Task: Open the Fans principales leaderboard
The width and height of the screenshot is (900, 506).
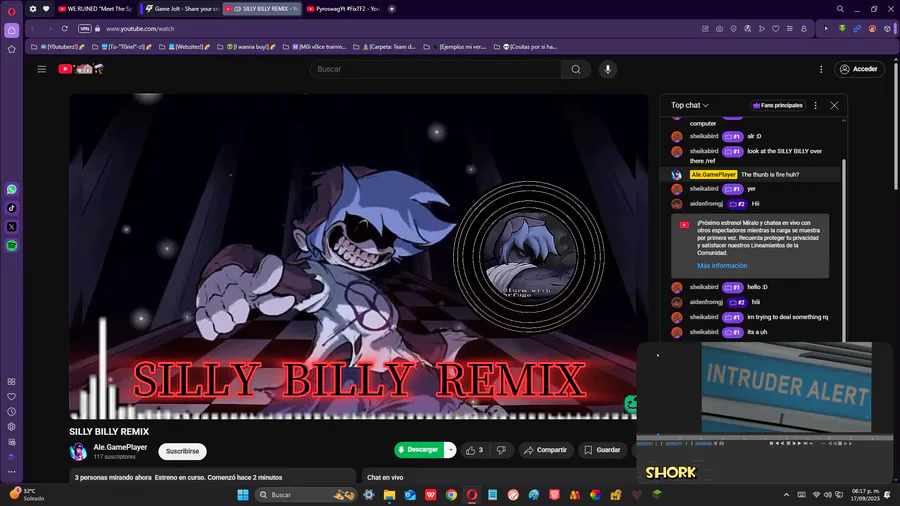Action: pyautogui.click(x=778, y=106)
